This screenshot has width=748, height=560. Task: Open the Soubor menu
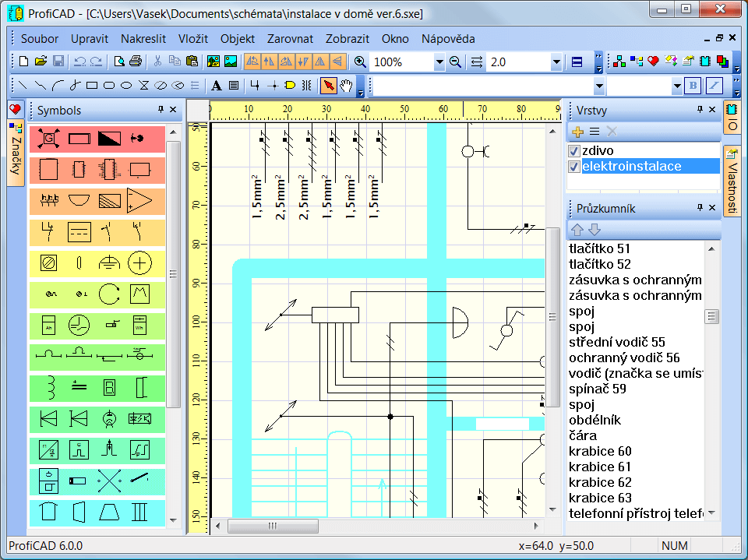pyautogui.click(x=40, y=39)
